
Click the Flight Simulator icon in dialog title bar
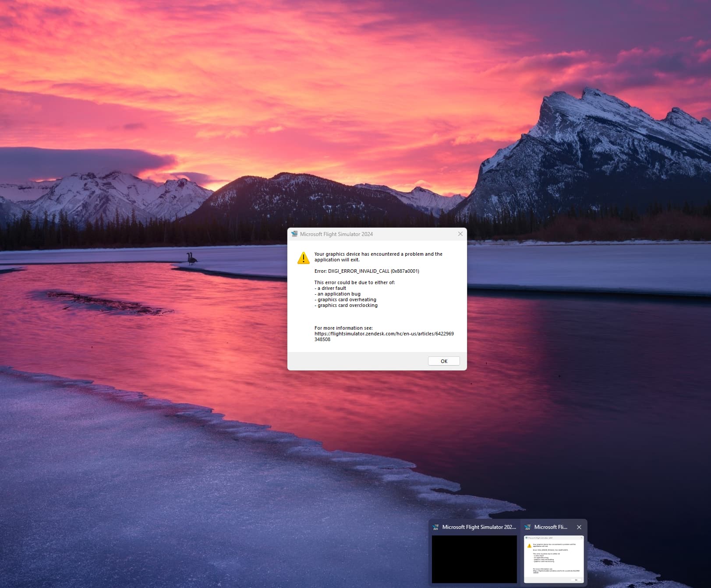[x=294, y=234]
